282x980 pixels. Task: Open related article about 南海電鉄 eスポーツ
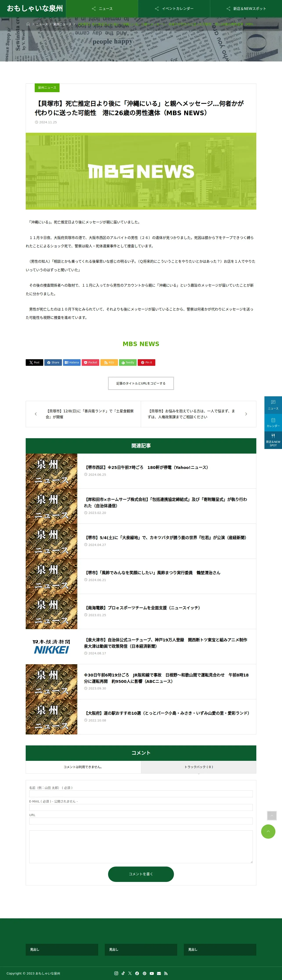pyautogui.click(x=142, y=608)
